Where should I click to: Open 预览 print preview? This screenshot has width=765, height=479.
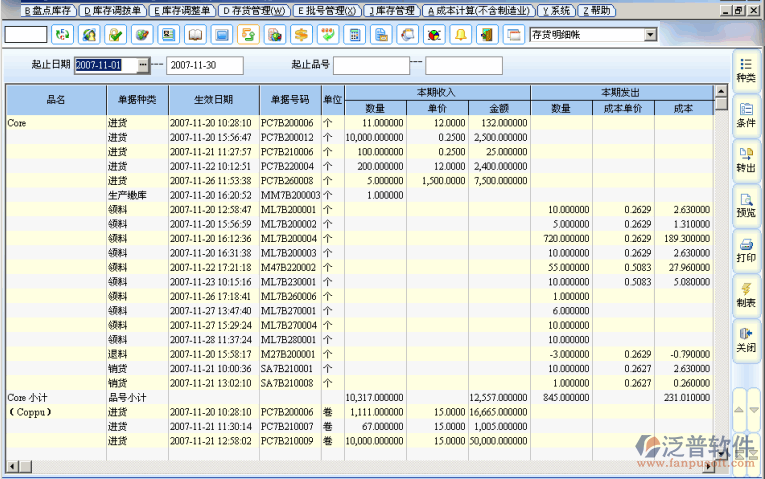click(x=745, y=204)
